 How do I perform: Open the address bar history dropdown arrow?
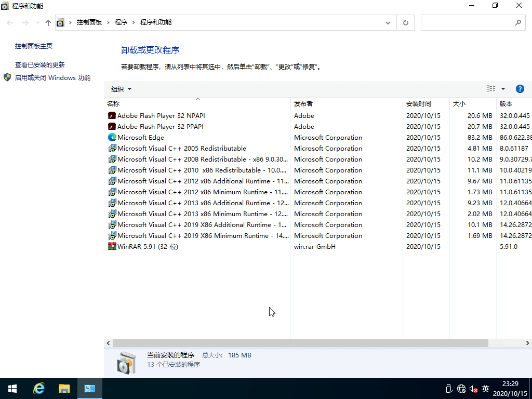pyautogui.click(x=388, y=22)
